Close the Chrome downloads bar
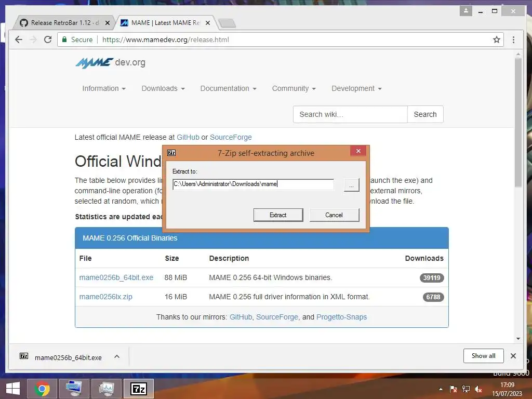The height and width of the screenshot is (399, 532). pos(513,356)
